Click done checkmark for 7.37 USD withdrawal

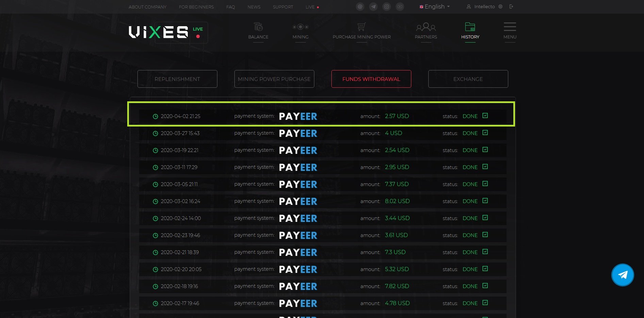pos(485,184)
